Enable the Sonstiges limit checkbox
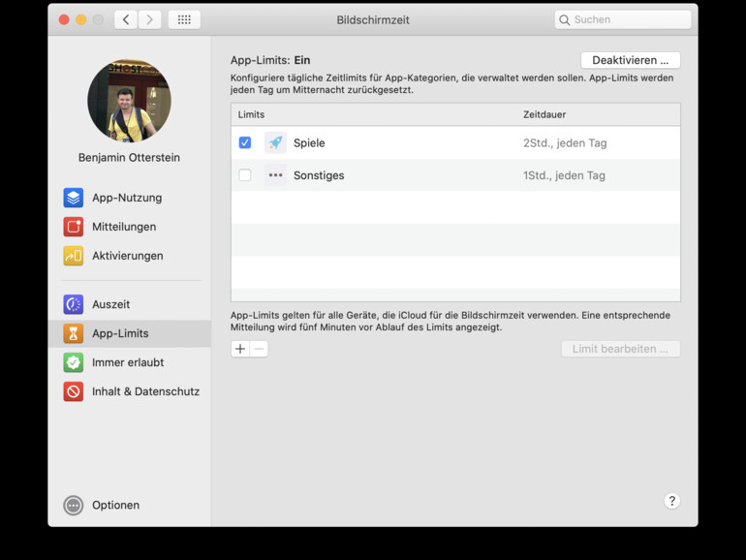The height and width of the screenshot is (560, 746). (x=245, y=175)
